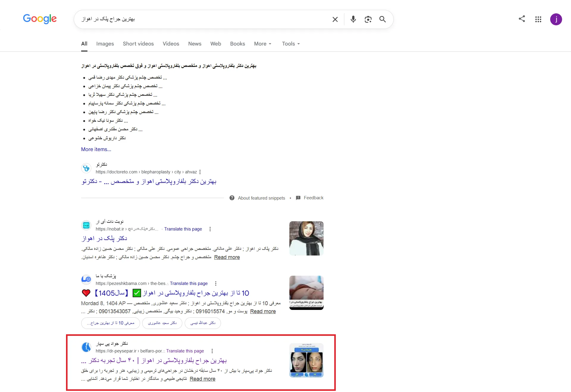Switch to the Short videos tab

[x=138, y=44]
